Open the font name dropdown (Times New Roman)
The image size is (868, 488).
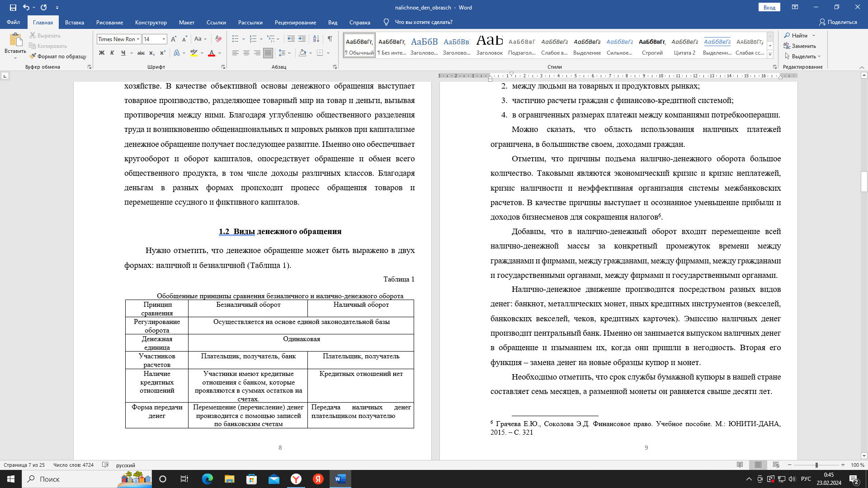(138, 39)
